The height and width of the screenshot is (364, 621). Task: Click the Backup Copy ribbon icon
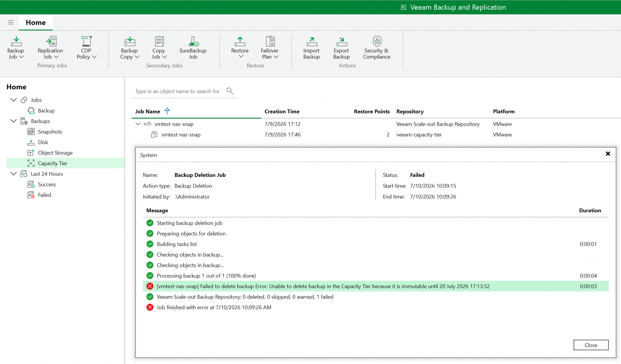tap(130, 41)
